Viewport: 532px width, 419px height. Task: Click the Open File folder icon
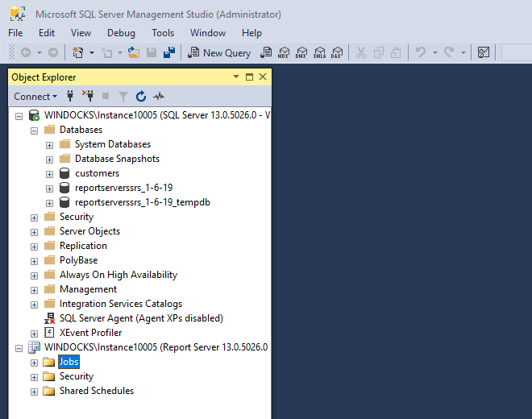[133, 52]
